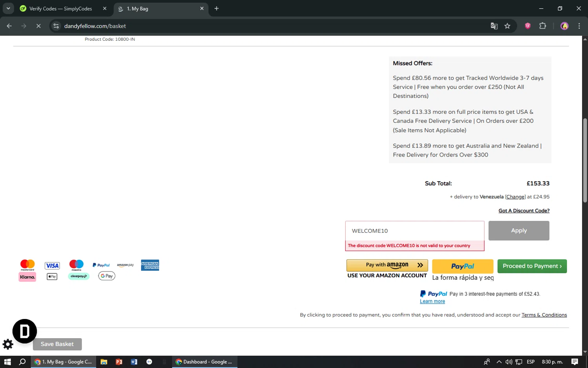588x368 pixels.
Task: Open a new browser tab
Action: click(216, 8)
